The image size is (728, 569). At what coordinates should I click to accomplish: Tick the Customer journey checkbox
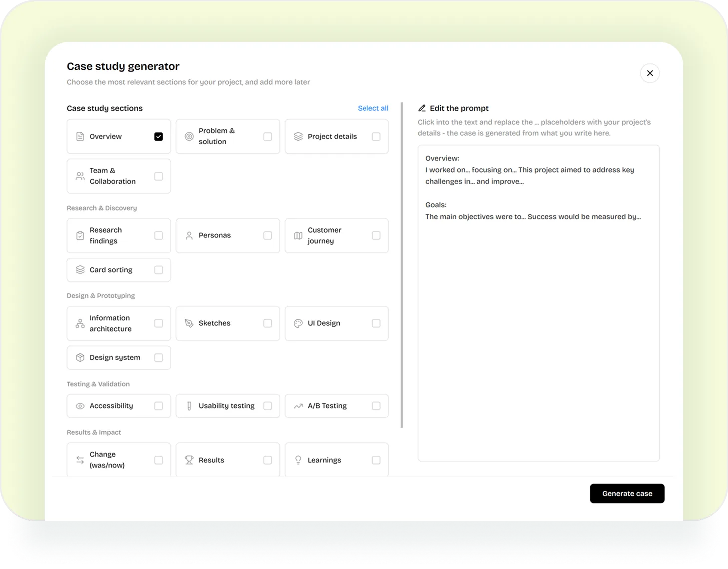click(x=376, y=235)
